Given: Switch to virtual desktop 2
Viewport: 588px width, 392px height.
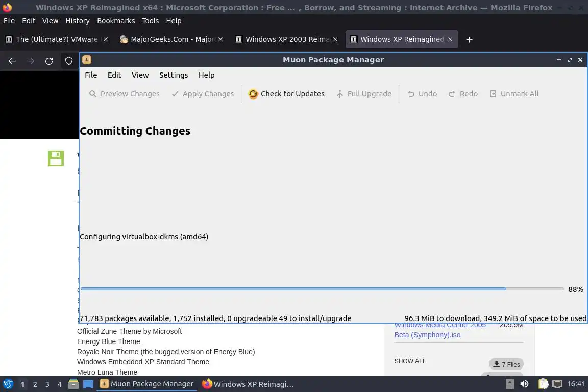Looking at the screenshot, I should (x=35, y=384).
